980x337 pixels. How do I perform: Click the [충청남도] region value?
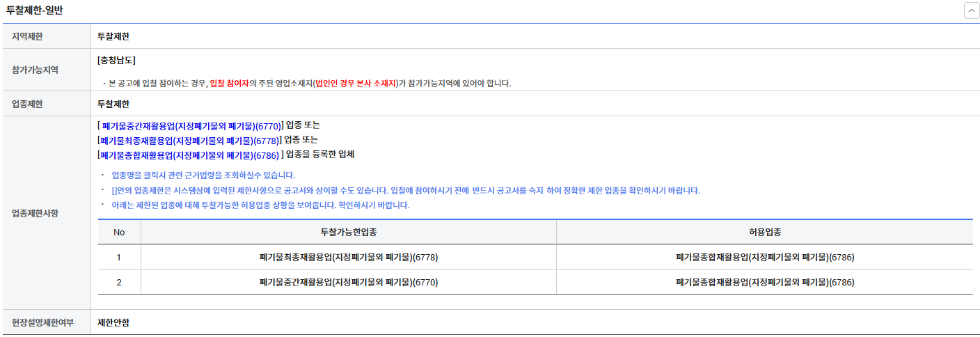(116, 61)
